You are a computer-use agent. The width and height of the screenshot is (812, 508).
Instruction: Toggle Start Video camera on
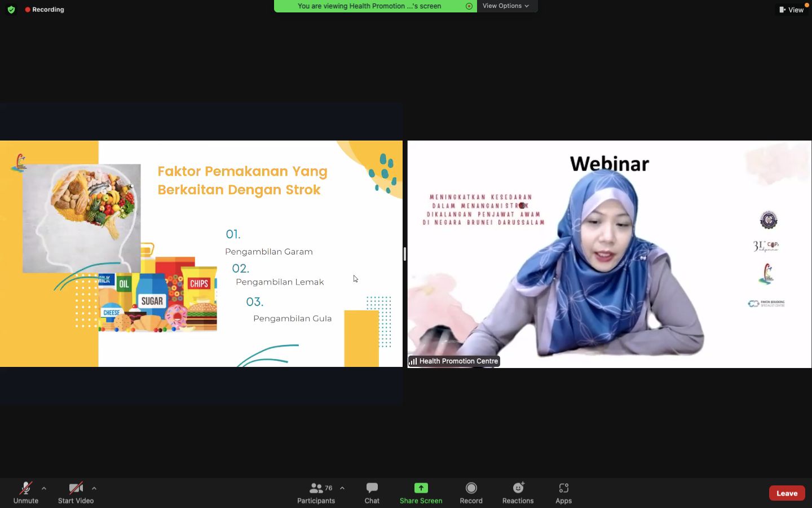pos(76,493)
